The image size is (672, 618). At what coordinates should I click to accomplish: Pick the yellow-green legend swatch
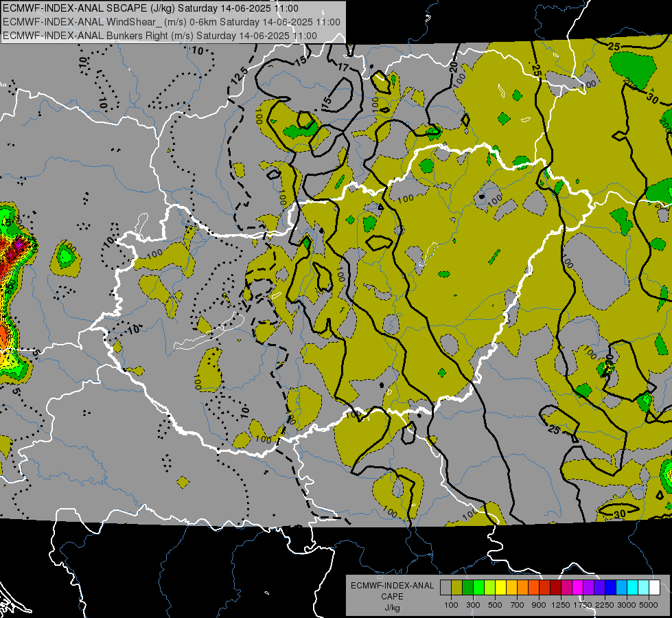point(489,588)
